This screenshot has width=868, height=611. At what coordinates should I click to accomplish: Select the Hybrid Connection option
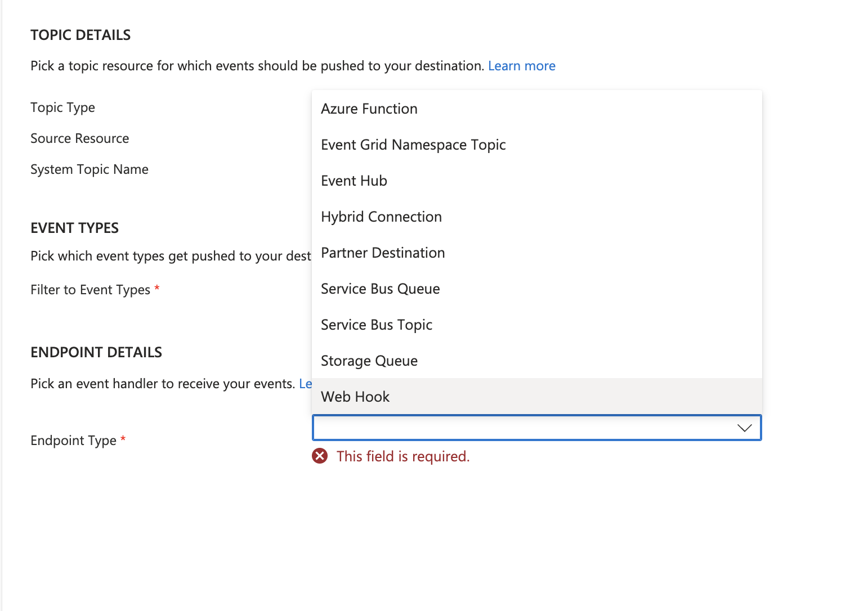[381, 217]
